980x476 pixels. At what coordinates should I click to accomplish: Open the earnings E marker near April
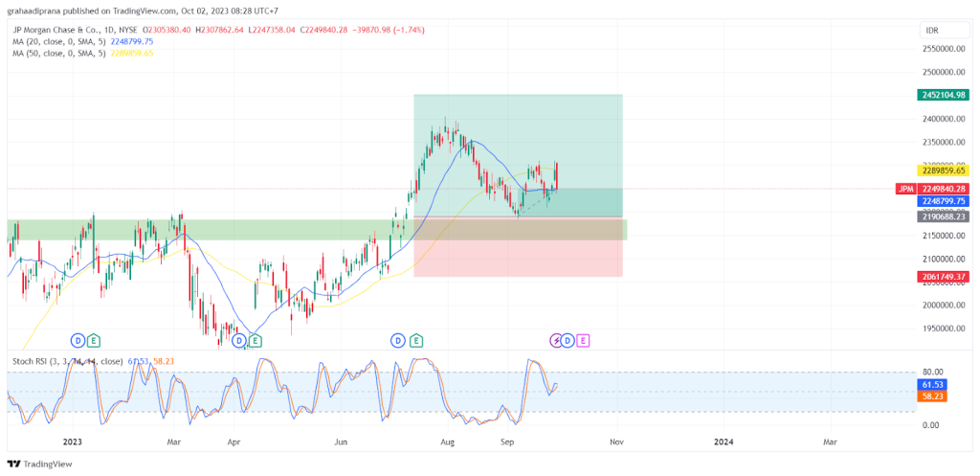coord(255,340)
